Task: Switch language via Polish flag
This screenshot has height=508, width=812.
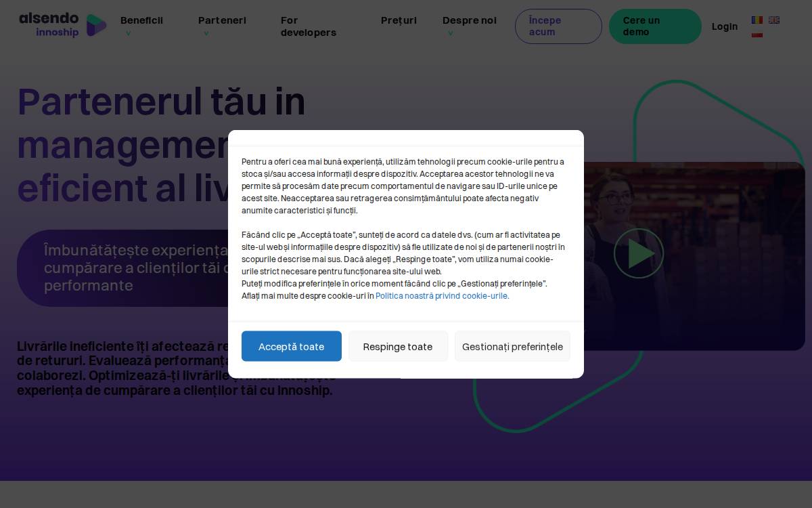Action: (757, 34)
